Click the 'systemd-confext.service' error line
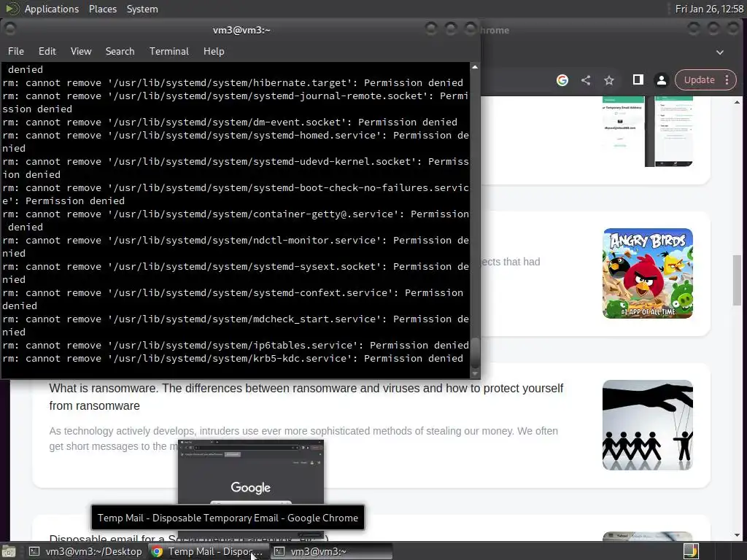Screen dimensions: 747x560 pyautogui.click(x=233, y=300)
